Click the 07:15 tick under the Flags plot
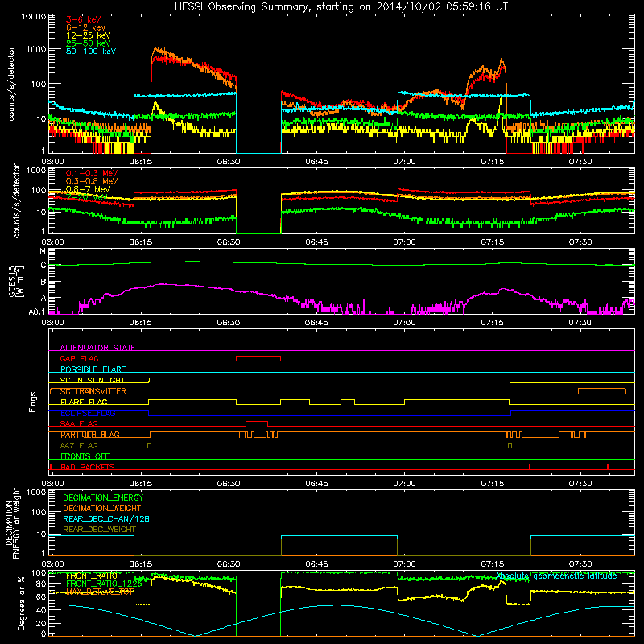 (492, 484)
